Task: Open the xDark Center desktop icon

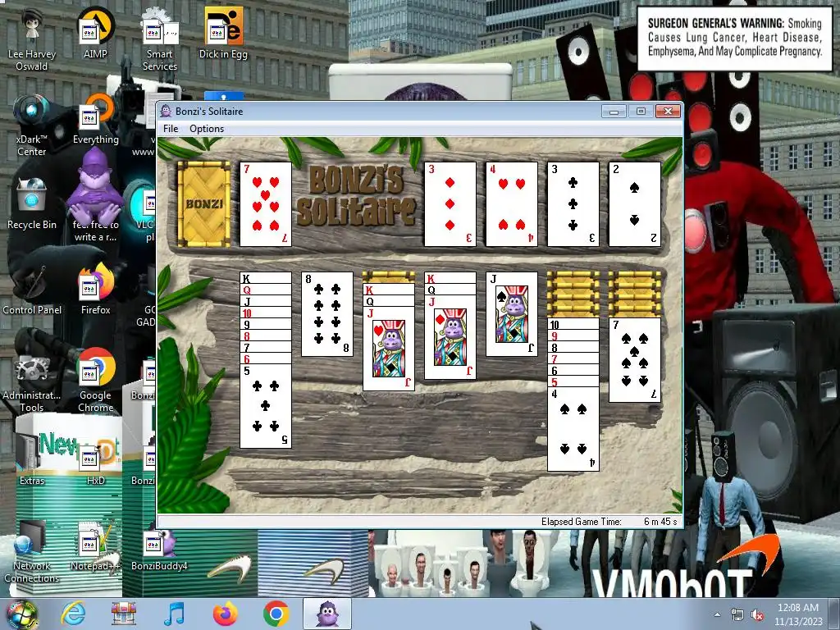Action: (x=32, y=125)
